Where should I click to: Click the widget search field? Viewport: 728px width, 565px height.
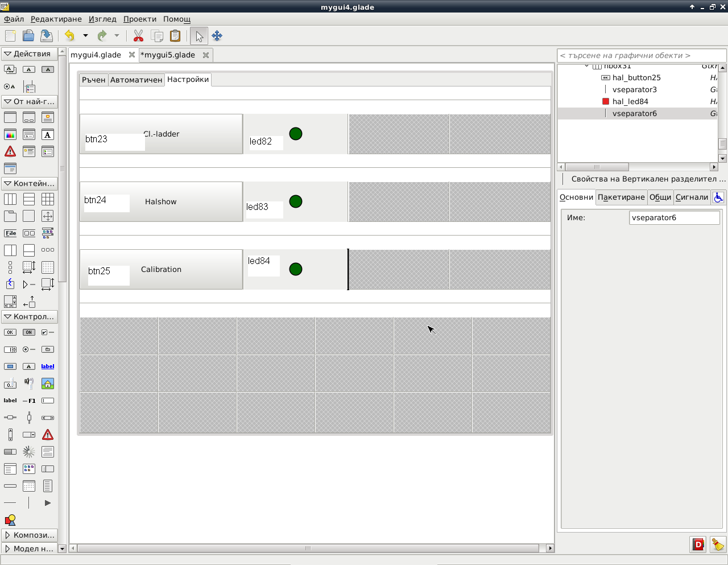642,56
